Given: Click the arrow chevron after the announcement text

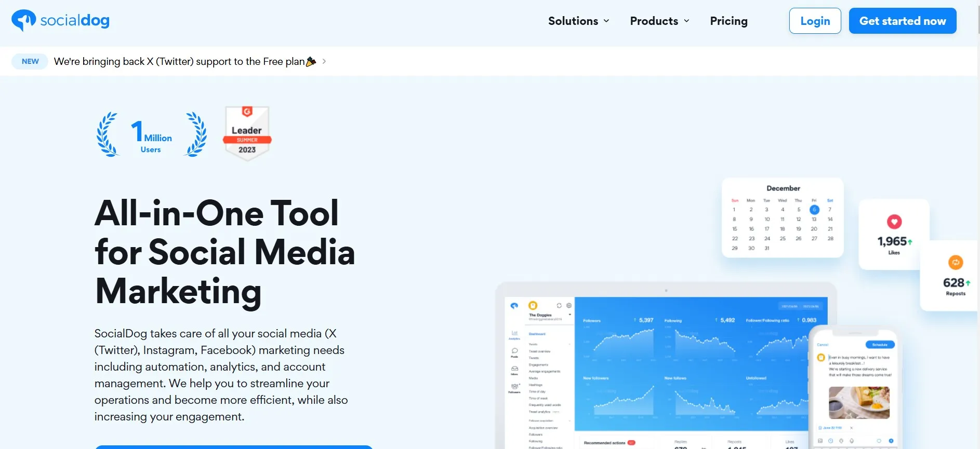Looking at the screenshot, I should coord(324,61).
